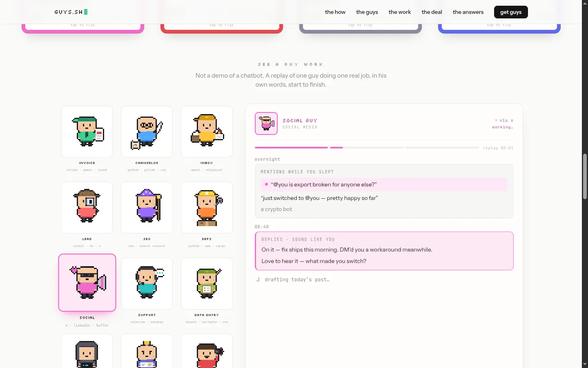Click the "Love to hear it" reply line
The height and width of the screenshot is (368, 588).
coord(314,261)
